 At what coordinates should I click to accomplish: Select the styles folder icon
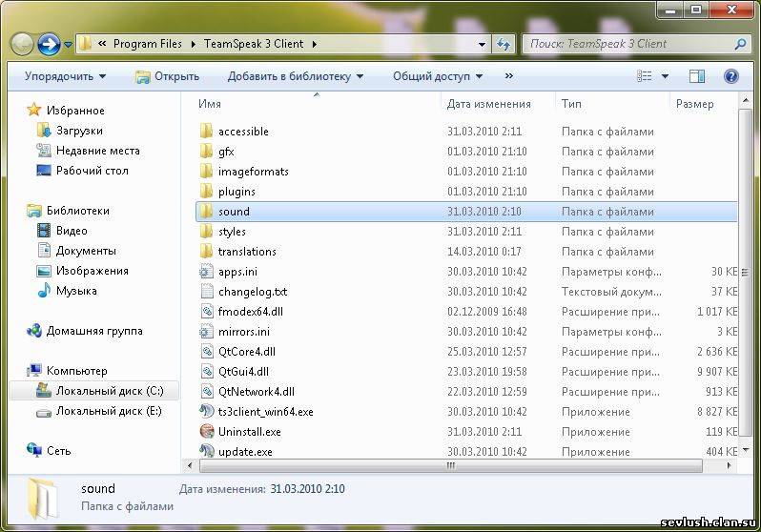(206, 232)
